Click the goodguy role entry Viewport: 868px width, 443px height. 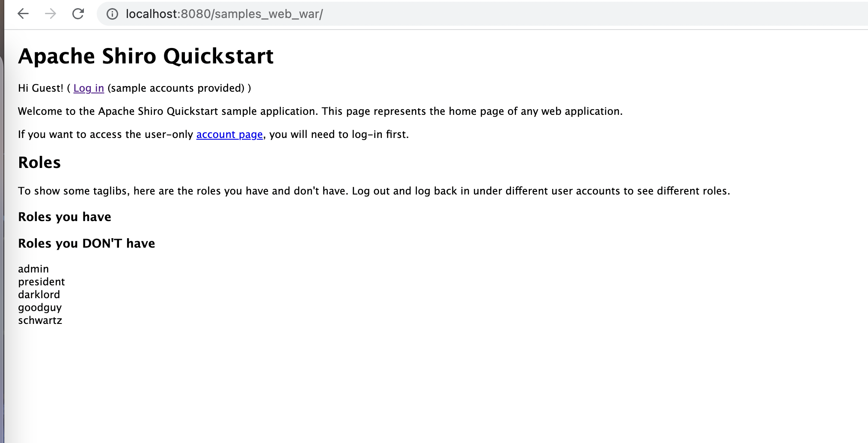click(x=40, y=308)
